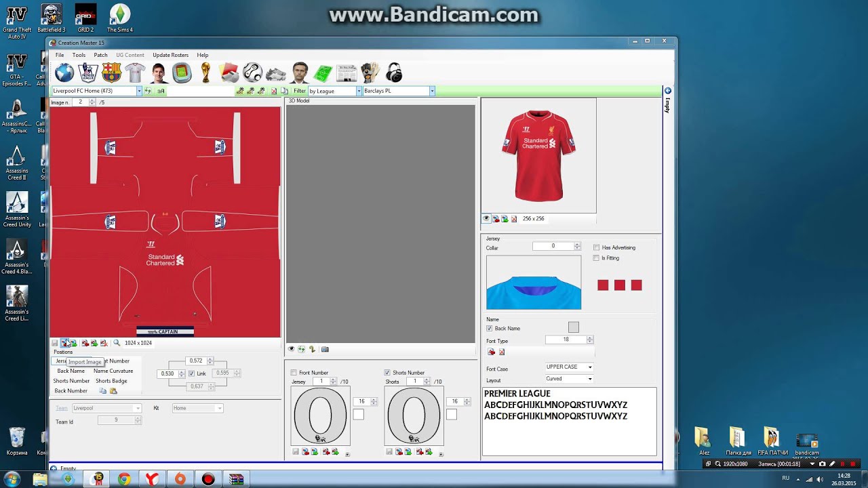
Task: Uncheck the Link checkbox in Positions
Action: pyautogui.click(x=192, y=373)
